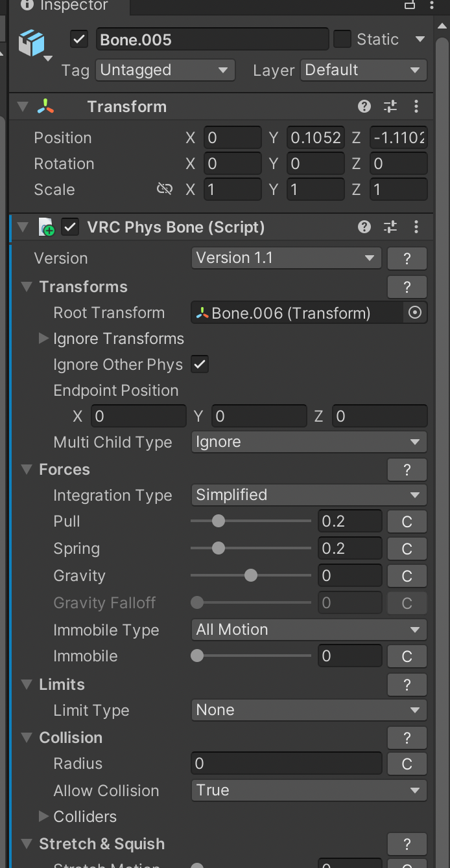Screen dimensions: 450x868
Task: Open Version 1.1 dropdown
Action: click(x=286, y=258)
